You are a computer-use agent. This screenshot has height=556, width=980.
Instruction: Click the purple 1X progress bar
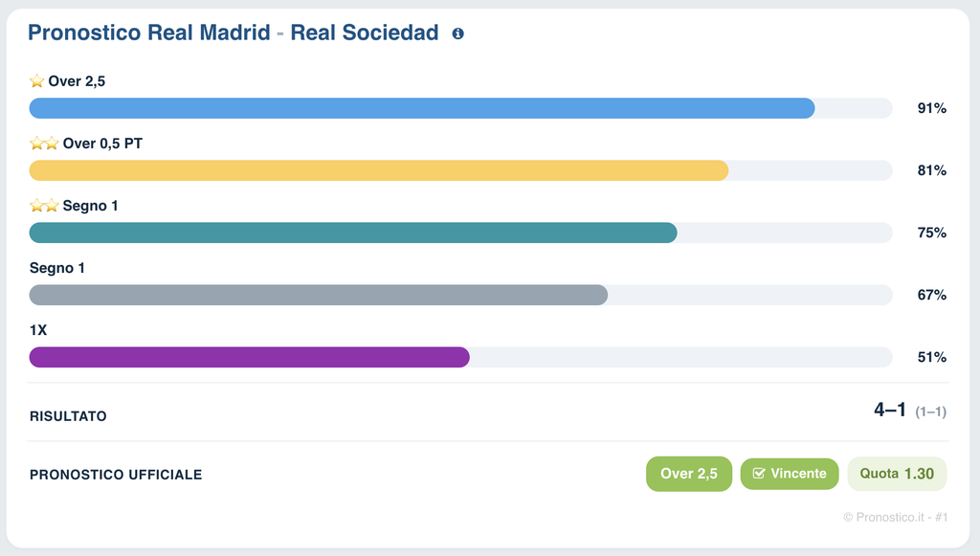[250, 357]
